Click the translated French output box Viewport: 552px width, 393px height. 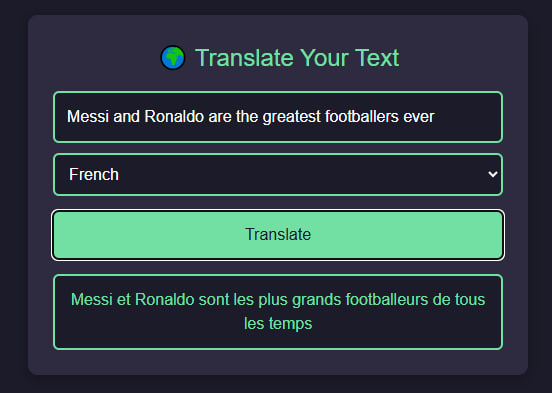[x=278, y=312]
